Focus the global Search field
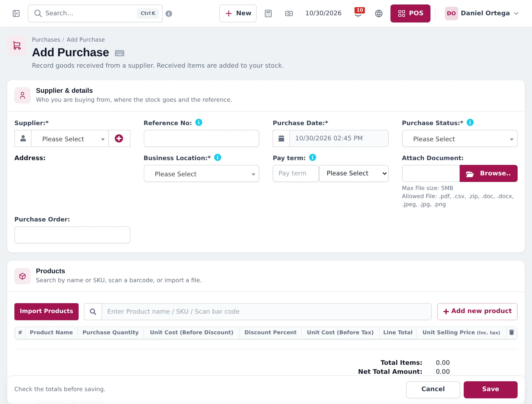The height and width of the screenshot is (404, 532). coord(95,13)
